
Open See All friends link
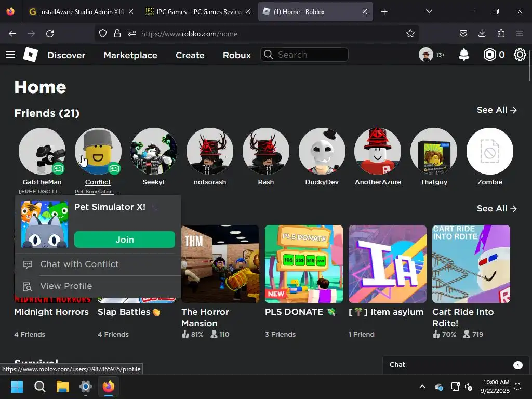[x=497, y=110]
